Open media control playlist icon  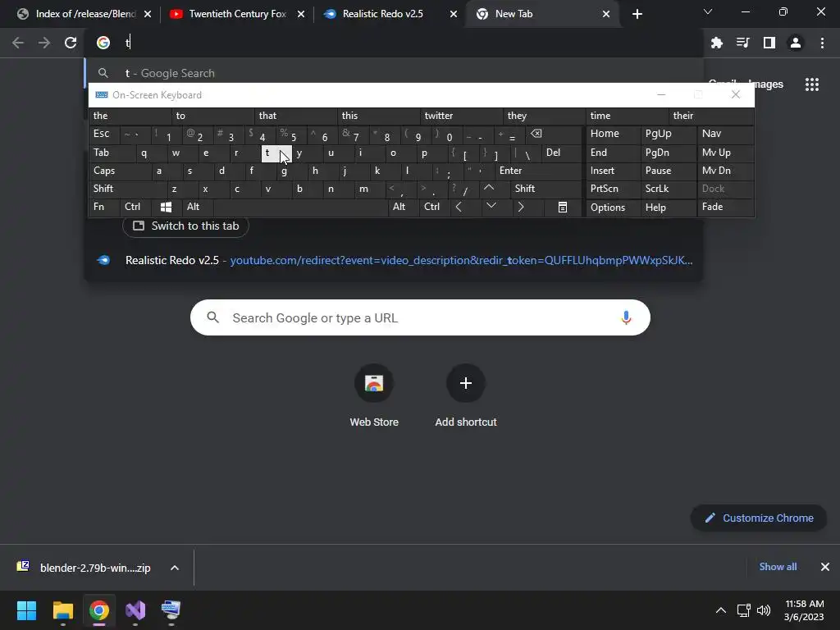click(742, 43)
